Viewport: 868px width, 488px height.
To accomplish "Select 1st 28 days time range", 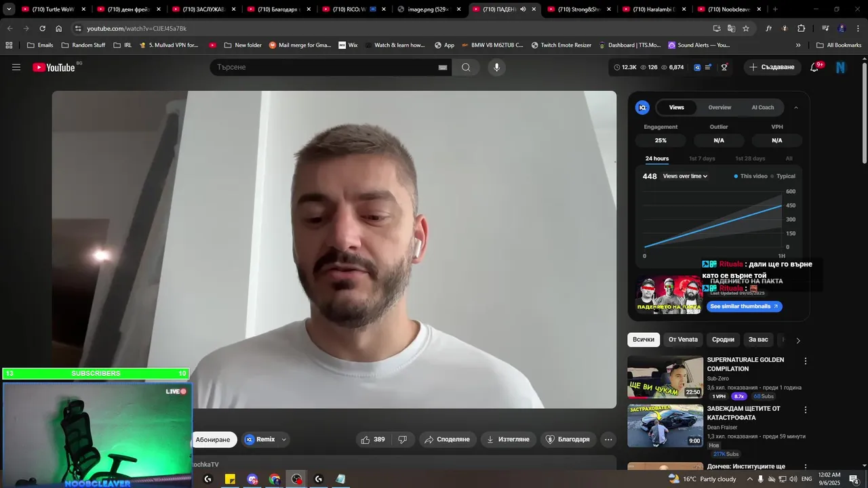I will [x=750, y=159].
